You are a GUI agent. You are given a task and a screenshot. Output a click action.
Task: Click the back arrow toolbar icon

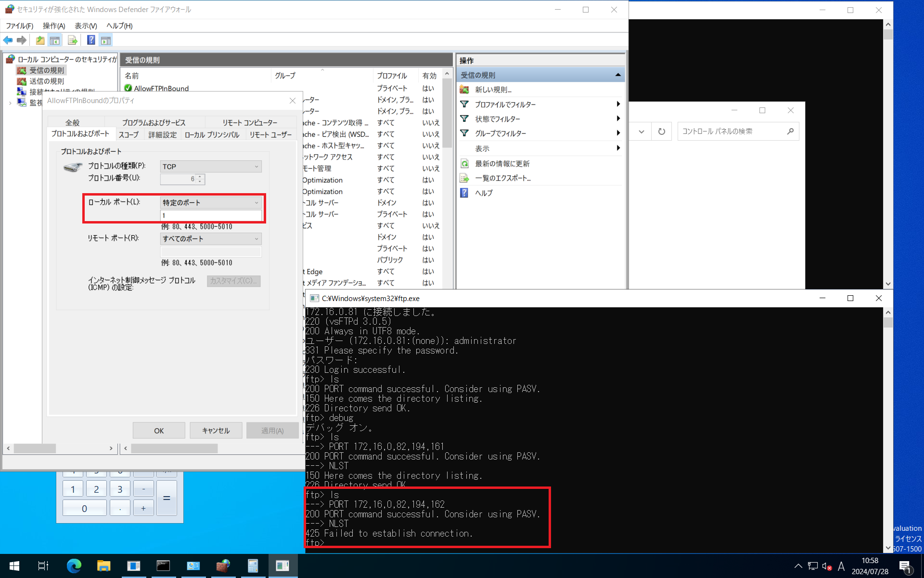[8, 40]
